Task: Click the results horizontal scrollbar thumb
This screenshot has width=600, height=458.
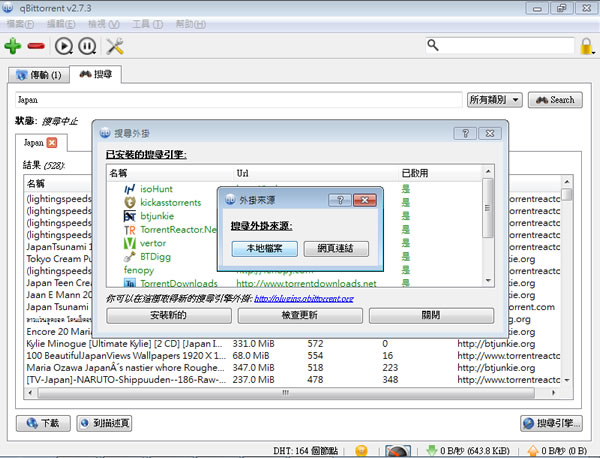Action: (x=285, y=393)
